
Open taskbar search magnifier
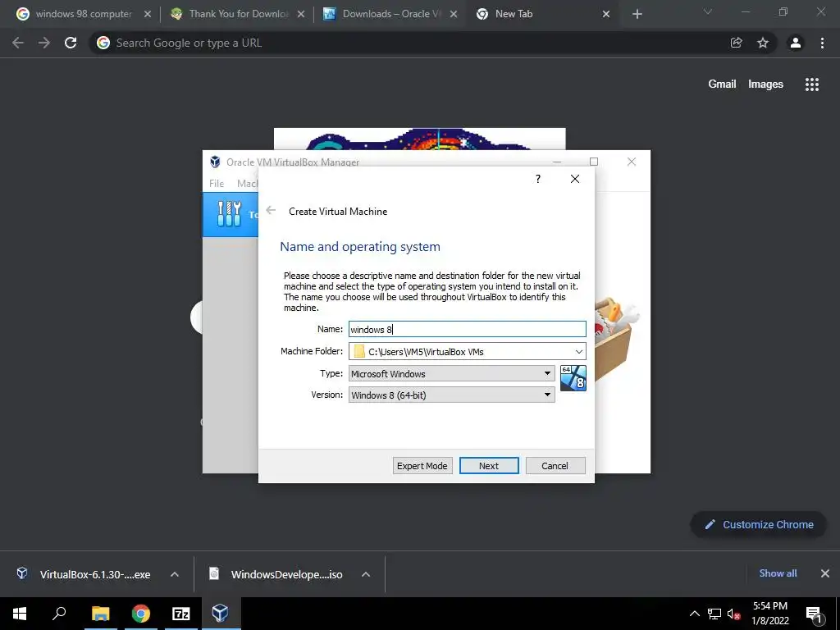click(x=59, y=614)
